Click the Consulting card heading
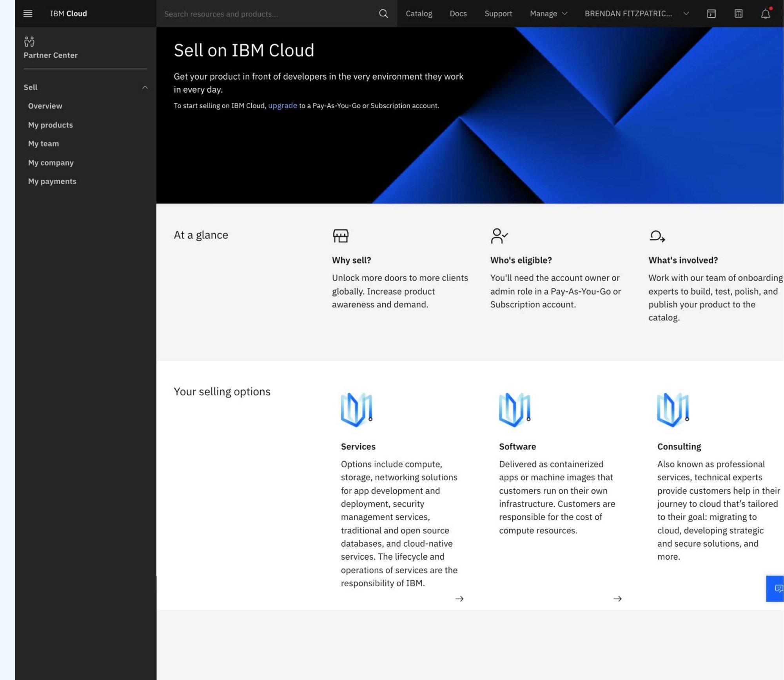The width and height of the screenshot is (784, 680). [x=679, y=446]
